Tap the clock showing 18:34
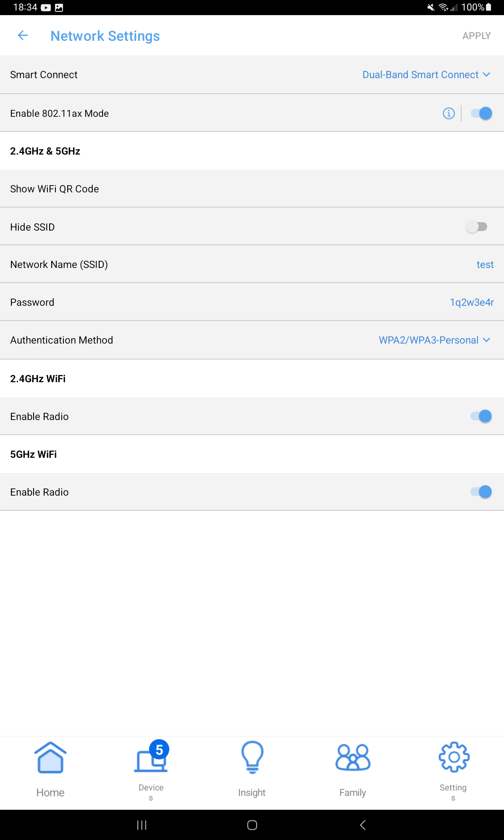 coord(25,7)
